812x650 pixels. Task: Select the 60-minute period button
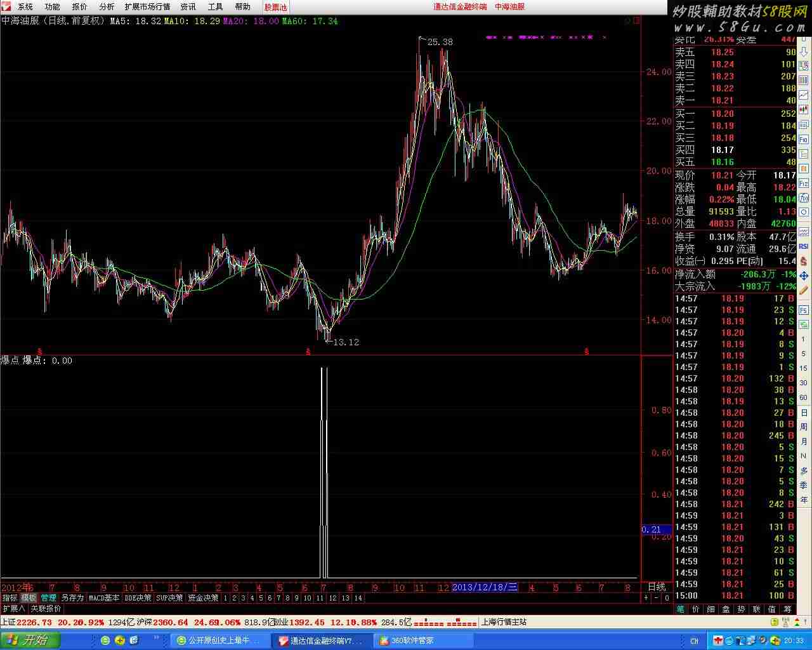[x=804, y=398]
